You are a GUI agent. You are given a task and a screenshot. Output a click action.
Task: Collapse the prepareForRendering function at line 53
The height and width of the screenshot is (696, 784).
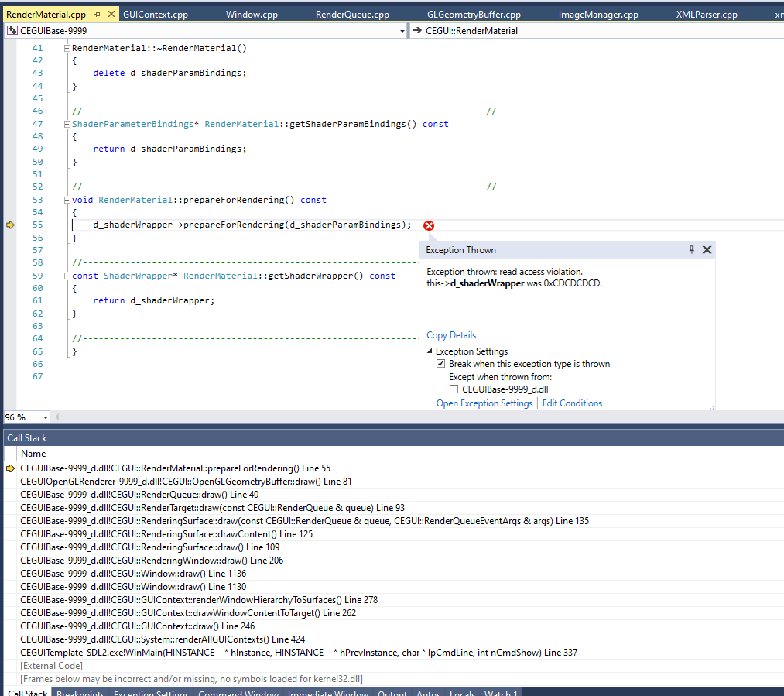pyautogui.click(x=67, y=200)
